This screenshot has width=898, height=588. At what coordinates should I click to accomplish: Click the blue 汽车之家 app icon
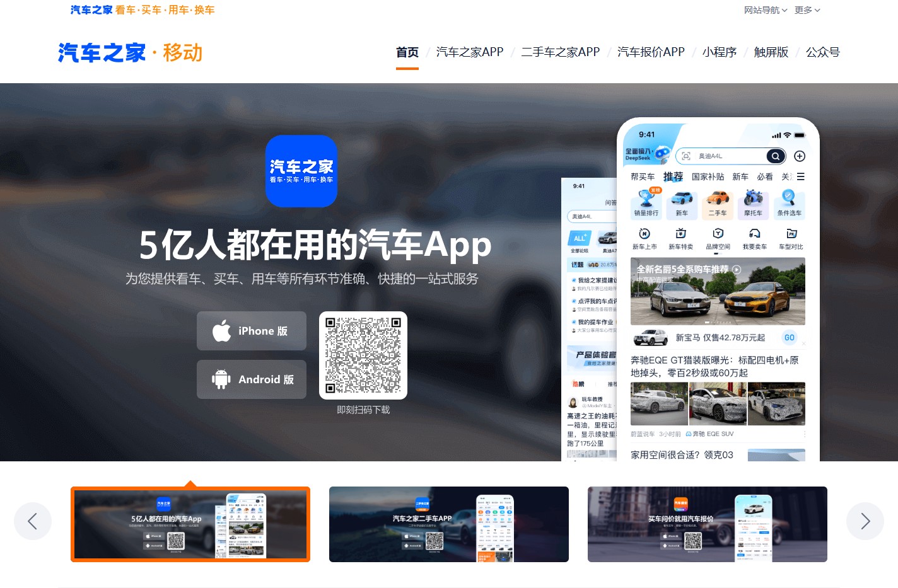click(x=301, y=171)
